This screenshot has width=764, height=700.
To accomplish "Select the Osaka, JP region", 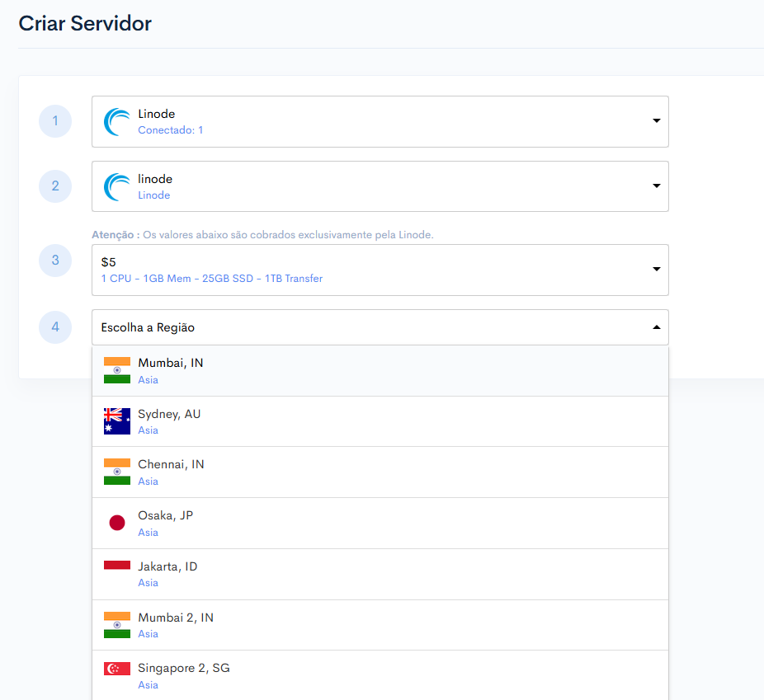I will [380, 524].
